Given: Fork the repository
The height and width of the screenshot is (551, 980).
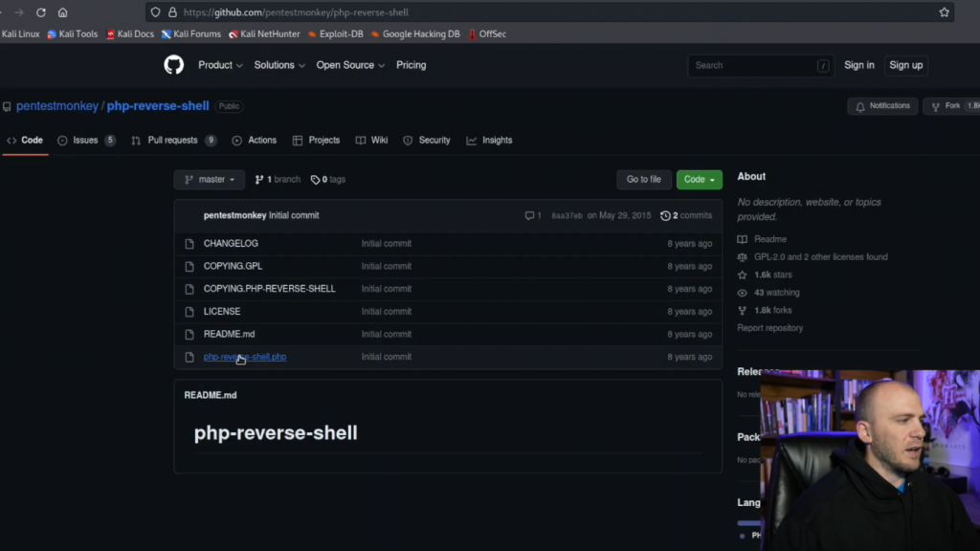Looking at the screenshot, I should pyautogui.click(x=951, y=106).
